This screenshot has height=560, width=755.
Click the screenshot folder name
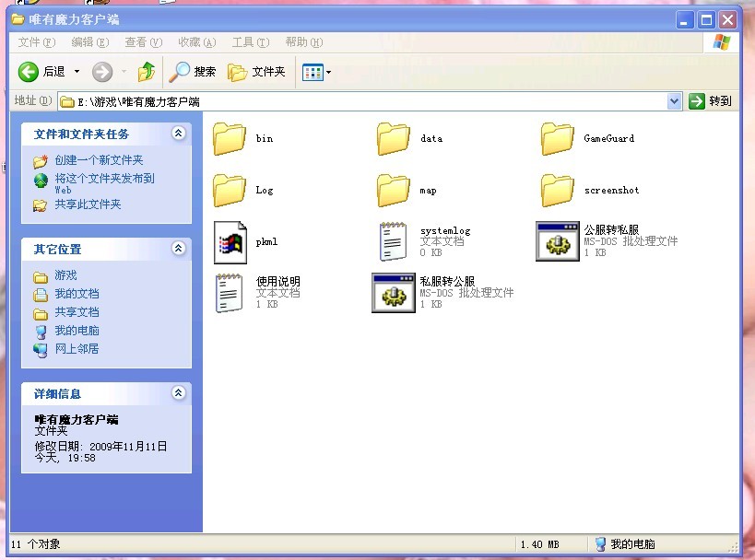point(611,191)
